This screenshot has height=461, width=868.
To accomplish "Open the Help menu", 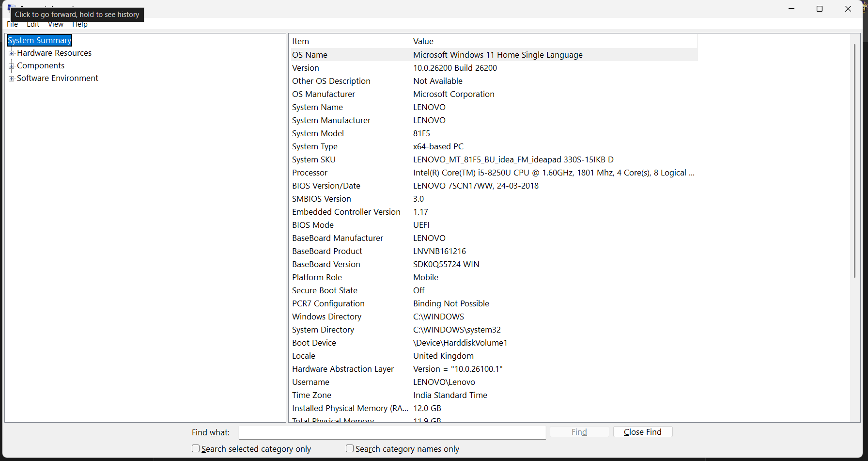I will click(80, 24).
